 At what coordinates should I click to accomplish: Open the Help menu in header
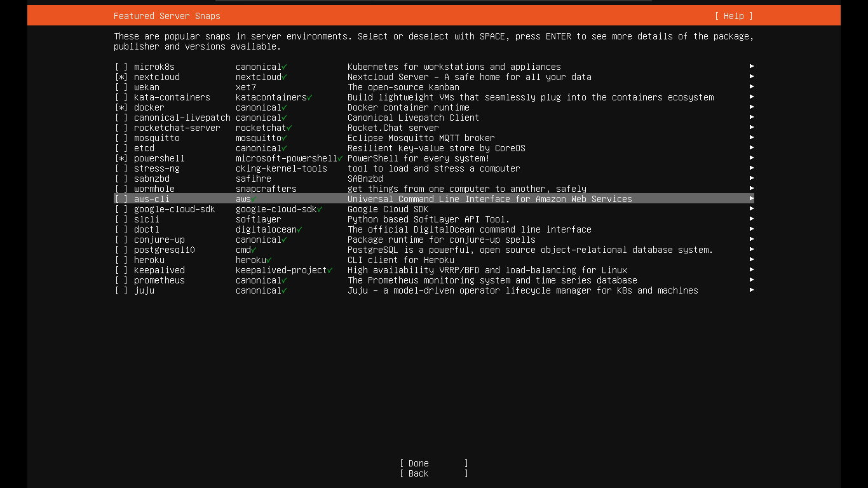pyautogui.click(x=733, y=16)
